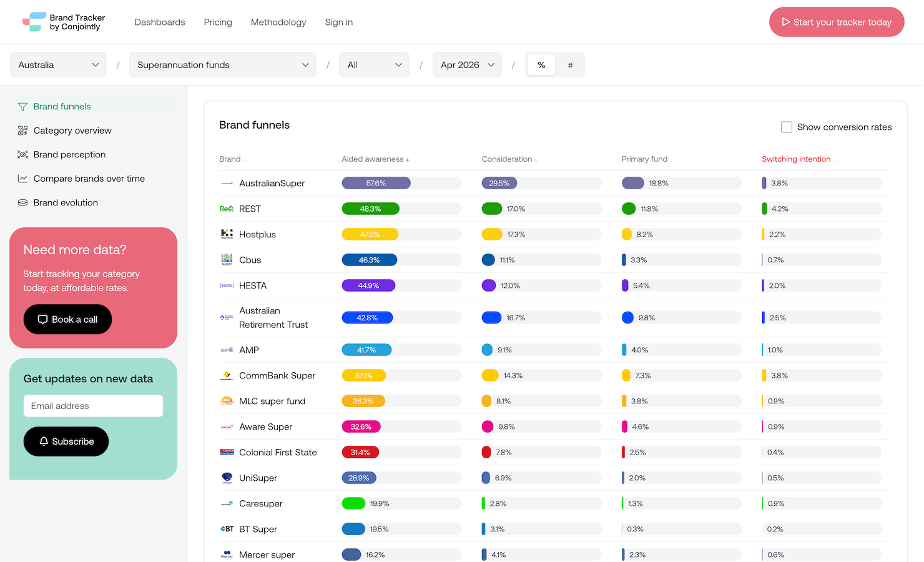Click the Cbus brand logo
The width and height of the screenshot is (924, 562).
point(227,260)
